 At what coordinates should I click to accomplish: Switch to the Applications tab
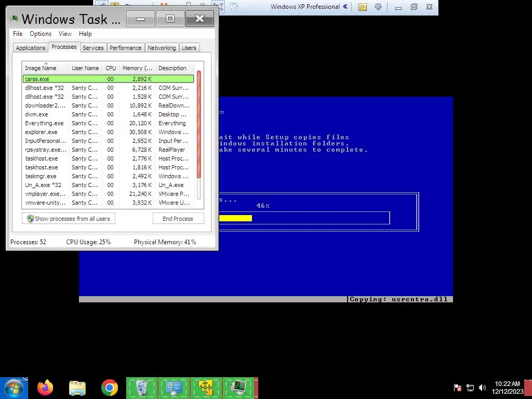[x=31, y=48]
